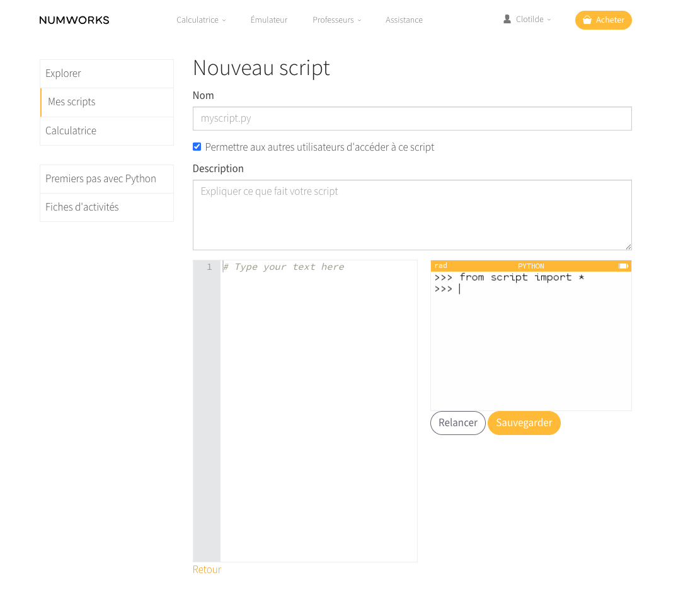Expand the Professeurs navigation dropdown
The width and height of the screenshot is (700, 592).
coord(336,20)
